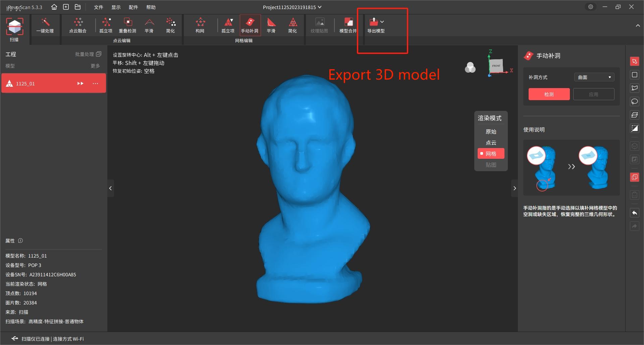Click point cloud smooth (平滑)
Screen dimensions: 644x345
pos(149,26)
